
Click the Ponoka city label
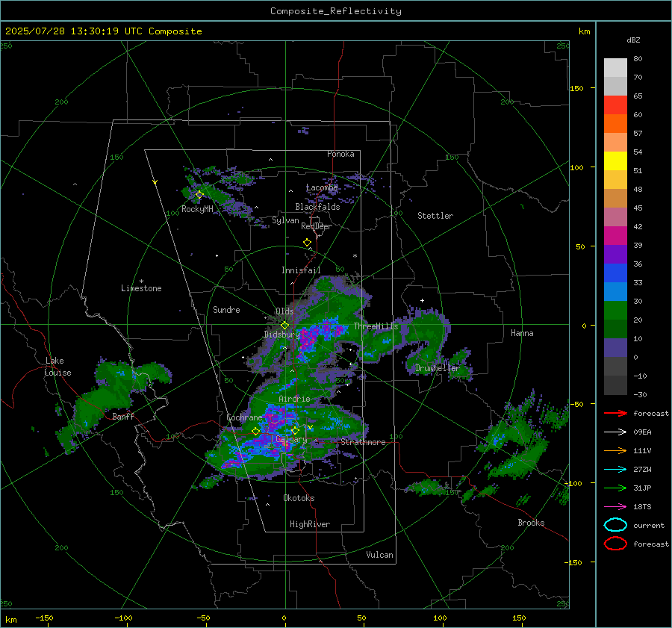(x=340, y=154)
